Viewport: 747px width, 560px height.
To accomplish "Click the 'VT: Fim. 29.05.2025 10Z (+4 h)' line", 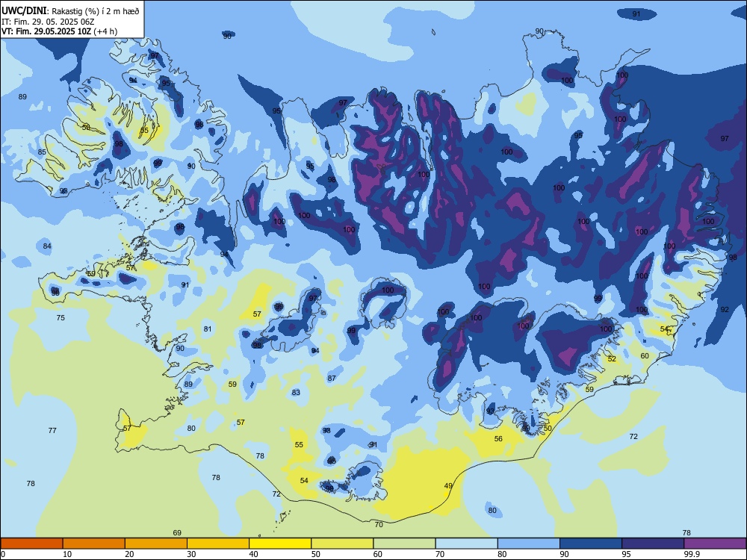I will [59, 31].
